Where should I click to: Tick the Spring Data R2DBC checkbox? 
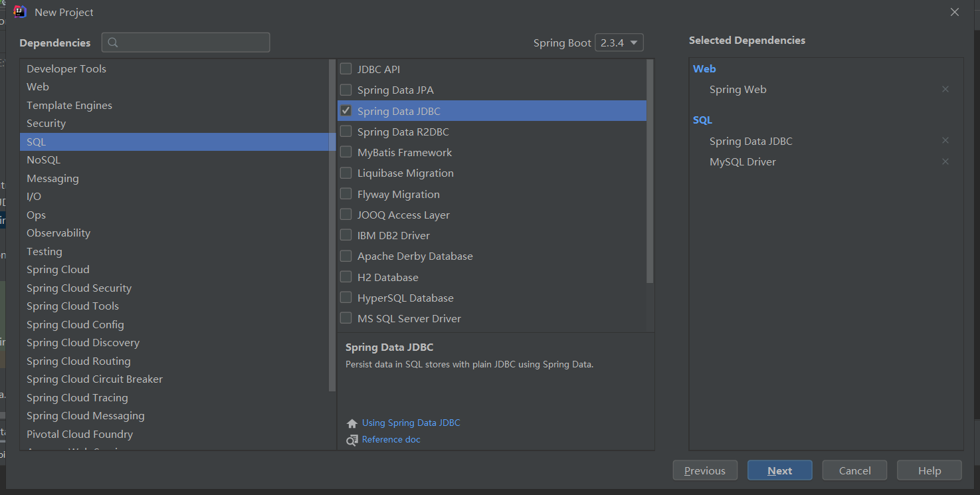[x=346, y=132]
